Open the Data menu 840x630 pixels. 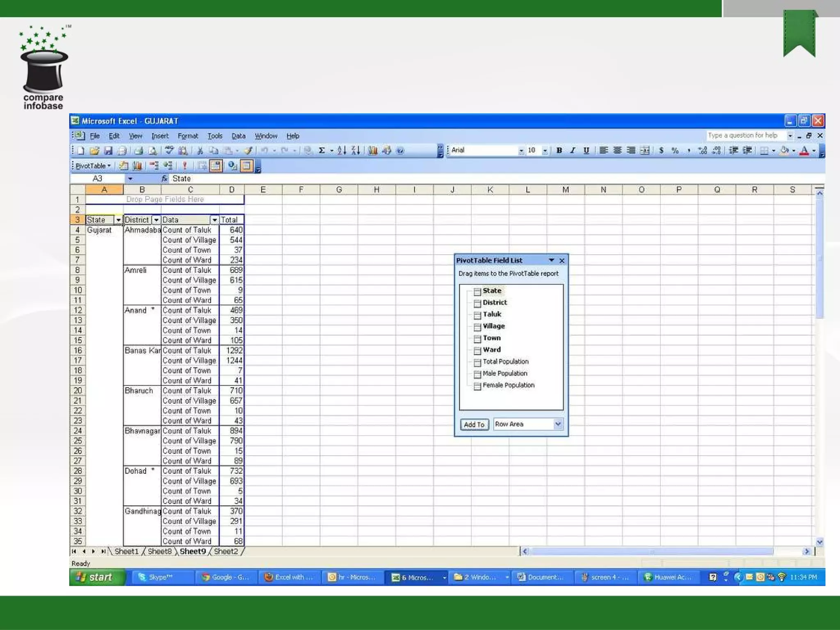pos(238,136)
